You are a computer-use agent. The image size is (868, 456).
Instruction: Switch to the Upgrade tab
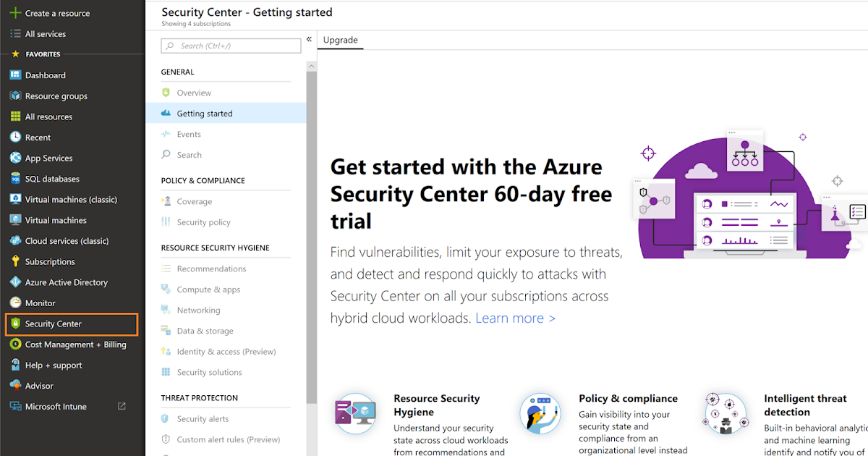click(x=340, y=40)
